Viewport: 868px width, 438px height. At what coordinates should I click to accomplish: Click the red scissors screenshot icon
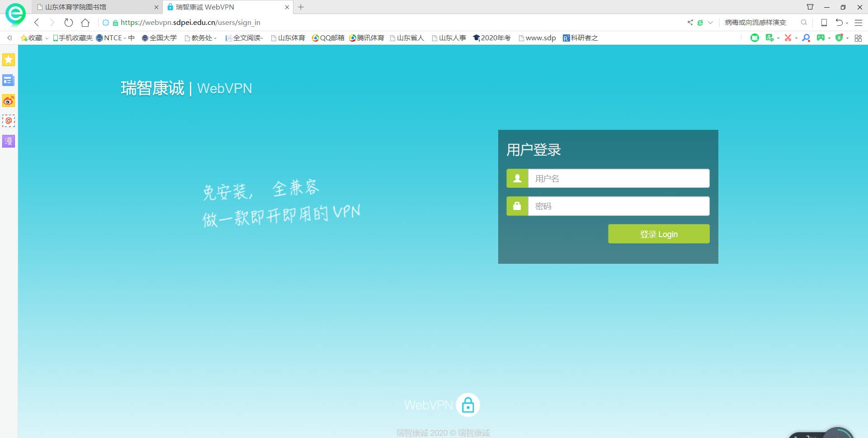[x=788, y=38]
